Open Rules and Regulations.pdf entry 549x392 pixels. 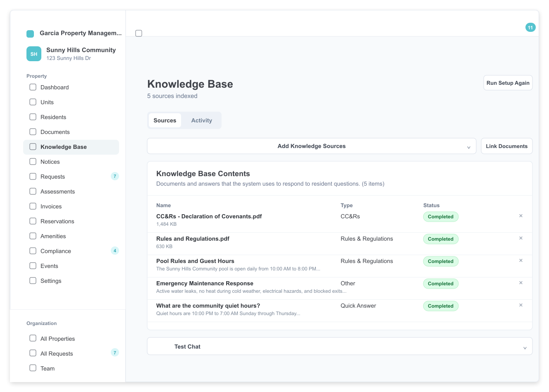coord(193,239)
